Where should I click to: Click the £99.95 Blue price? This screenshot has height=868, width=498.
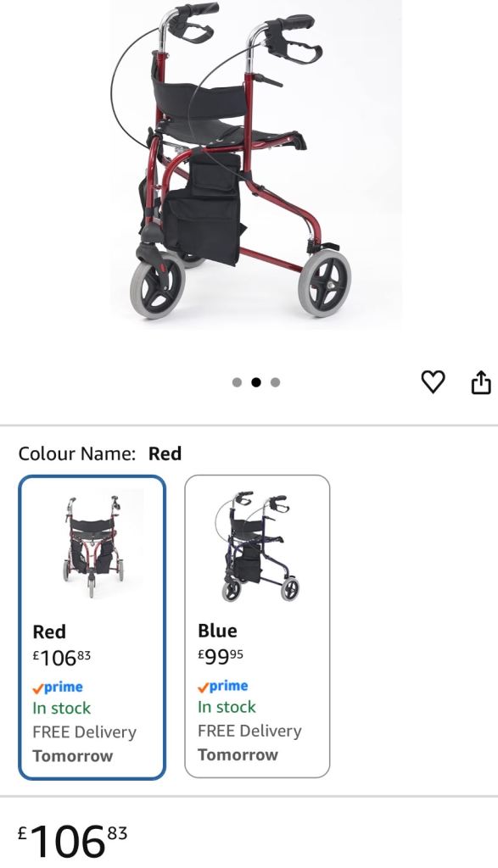[x=221, y=657]
